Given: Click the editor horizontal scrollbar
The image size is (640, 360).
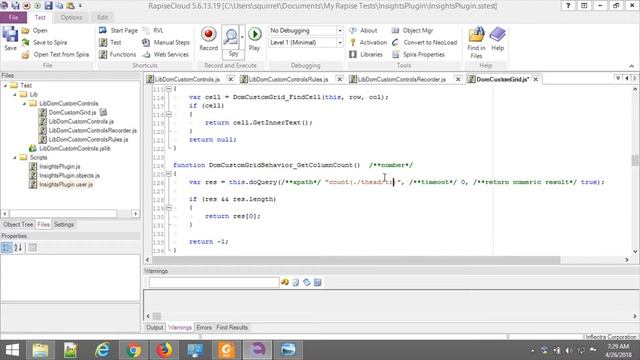Looking at the screenshot, I should click(356, 260).
